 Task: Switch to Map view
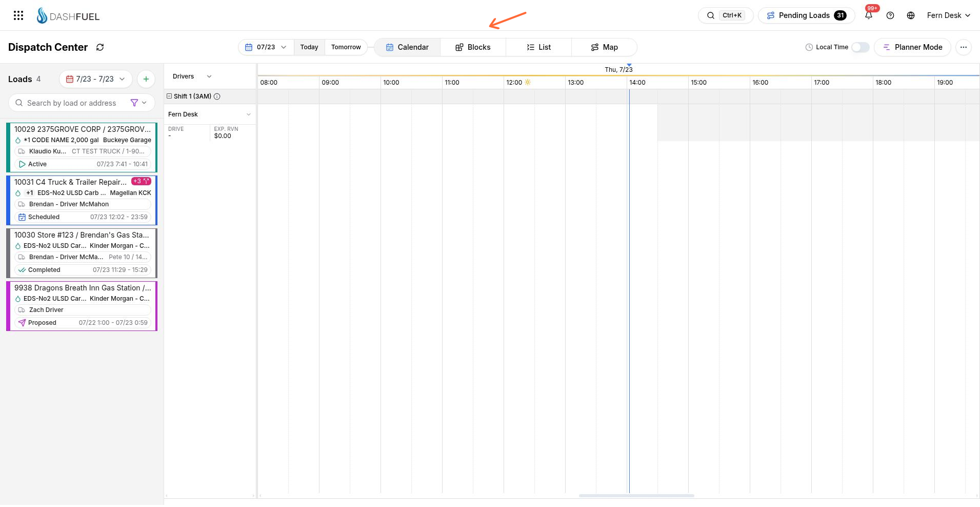tap(604, 47)
